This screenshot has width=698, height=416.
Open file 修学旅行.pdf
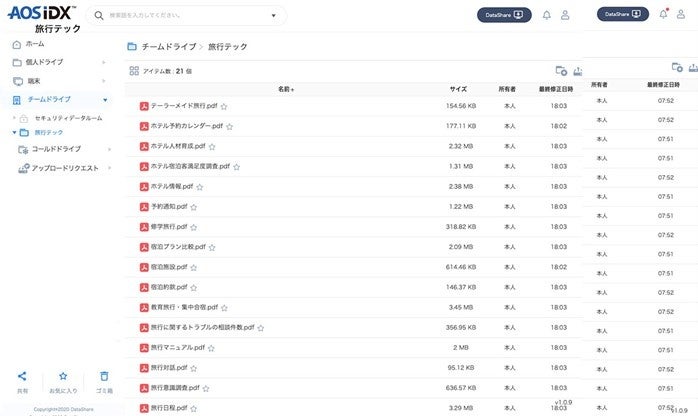click(169, 226)
